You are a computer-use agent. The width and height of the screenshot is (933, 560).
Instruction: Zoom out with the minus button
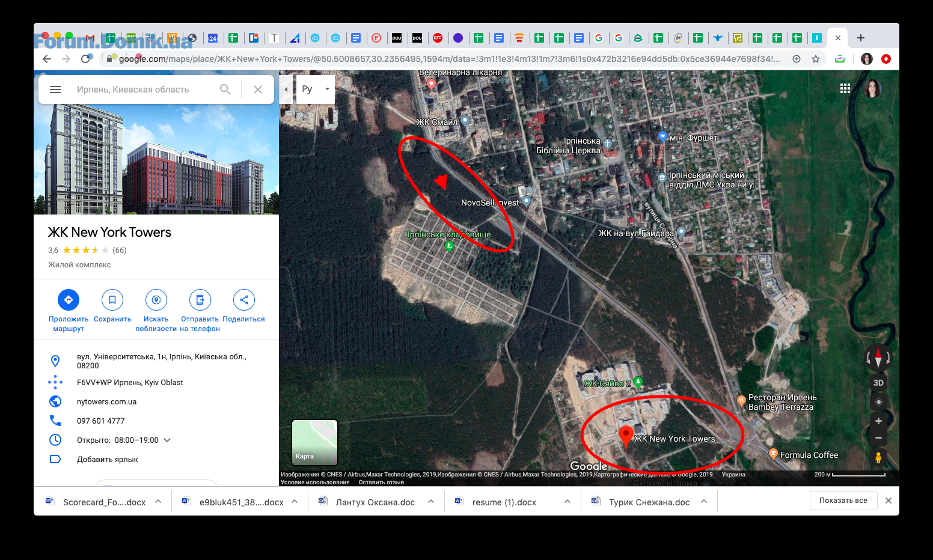click(x=878, y=438)
